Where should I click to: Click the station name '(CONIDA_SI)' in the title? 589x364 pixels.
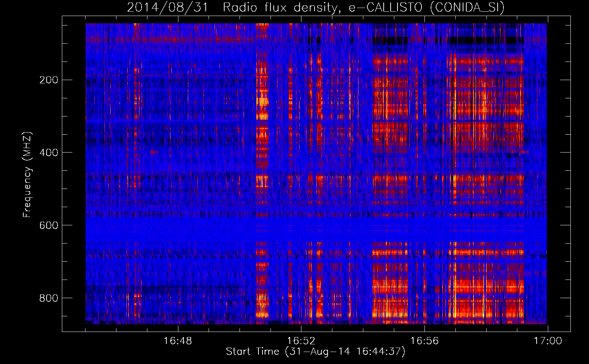click(x=467, y=8)
